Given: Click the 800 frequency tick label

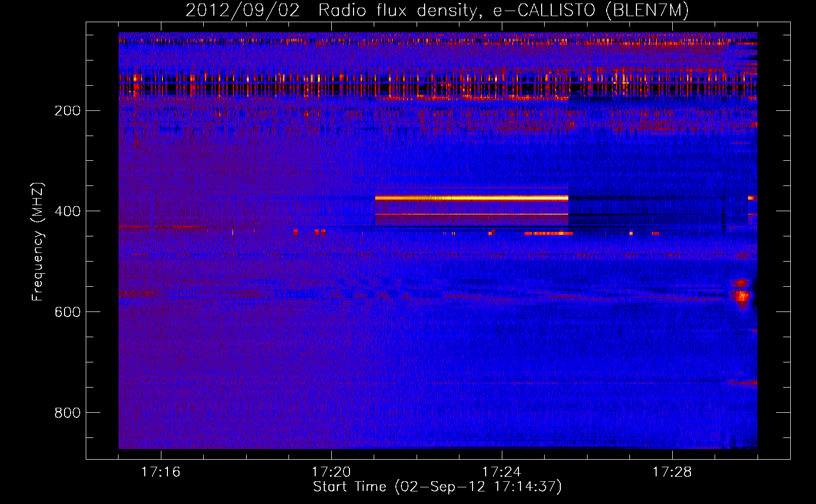Looking at the screenshot, I should pos(68,413).
